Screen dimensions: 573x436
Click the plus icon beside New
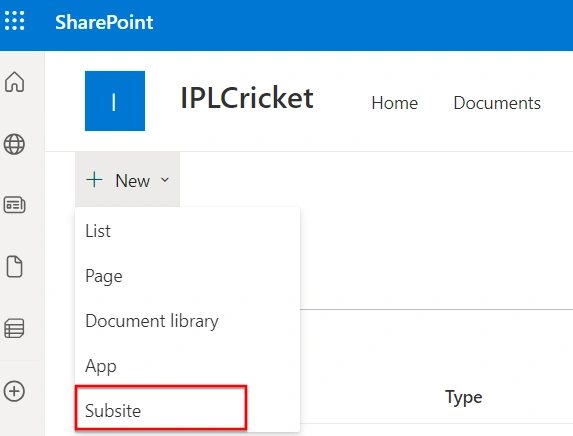click(94, 179)
